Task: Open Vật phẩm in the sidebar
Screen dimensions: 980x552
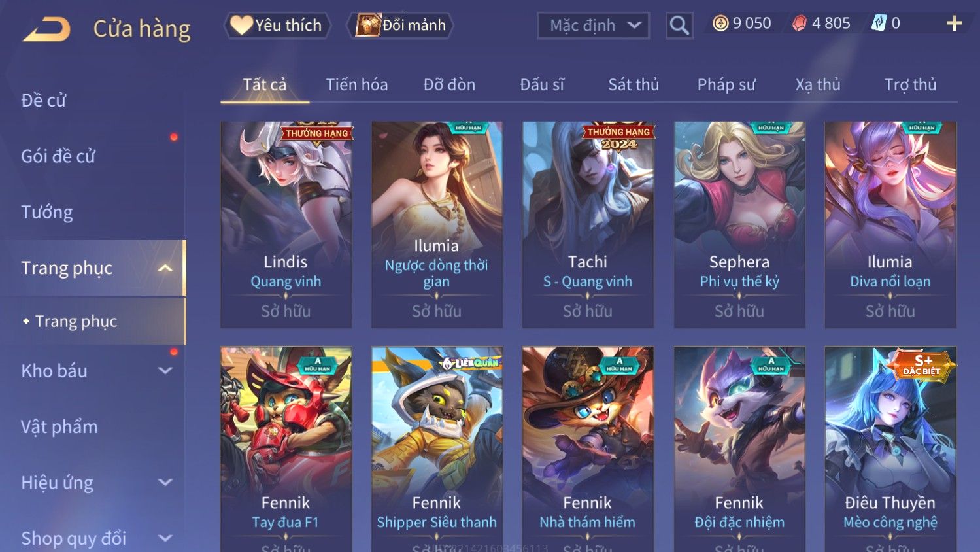Action: (x=59, y=427)
